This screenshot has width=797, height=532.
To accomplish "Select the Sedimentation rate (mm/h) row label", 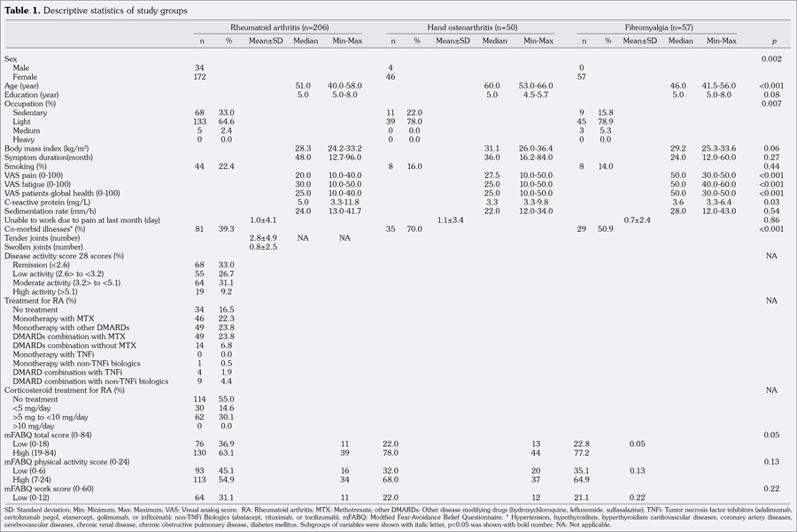I will 50,211.
